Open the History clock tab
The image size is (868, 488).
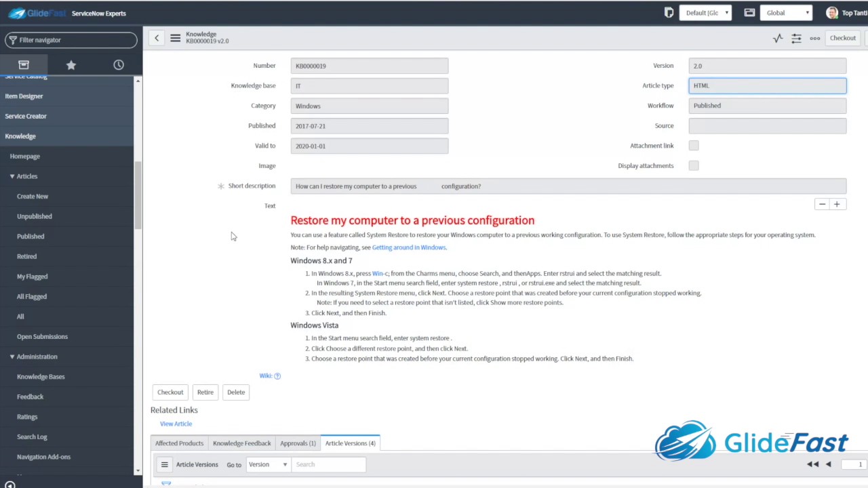point(119,65)
